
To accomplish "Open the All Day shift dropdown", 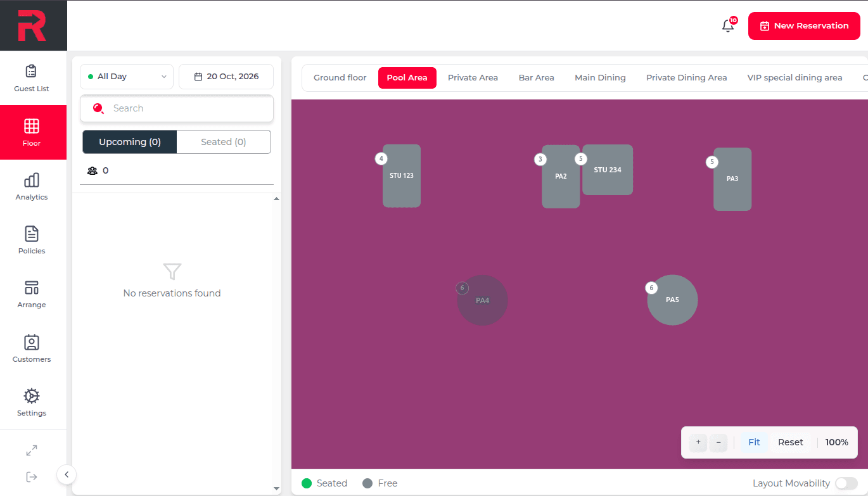I will 127,77.
